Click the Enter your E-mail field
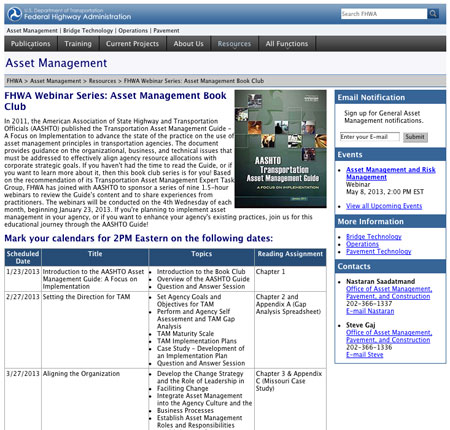The image size is (450, 430). point(370,137)
